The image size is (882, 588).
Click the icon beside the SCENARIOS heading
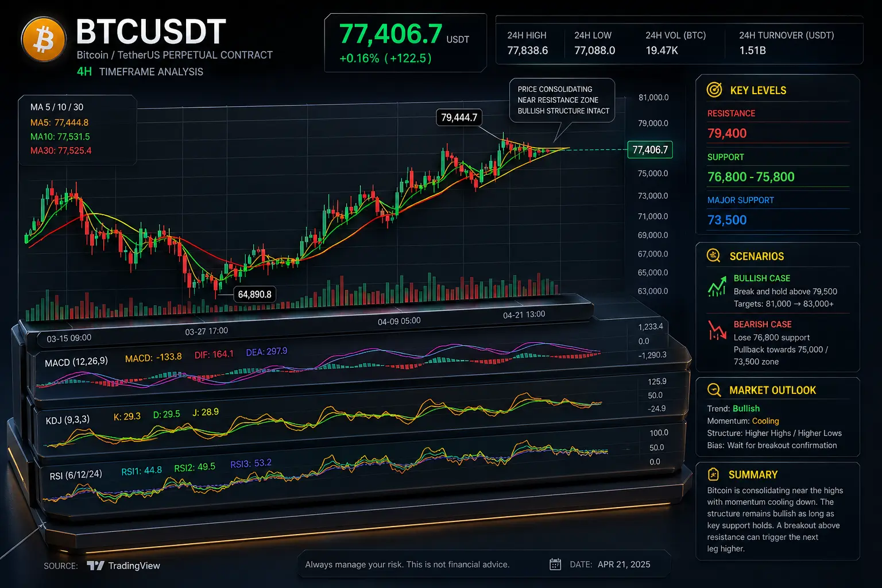[x=713, y=256]
